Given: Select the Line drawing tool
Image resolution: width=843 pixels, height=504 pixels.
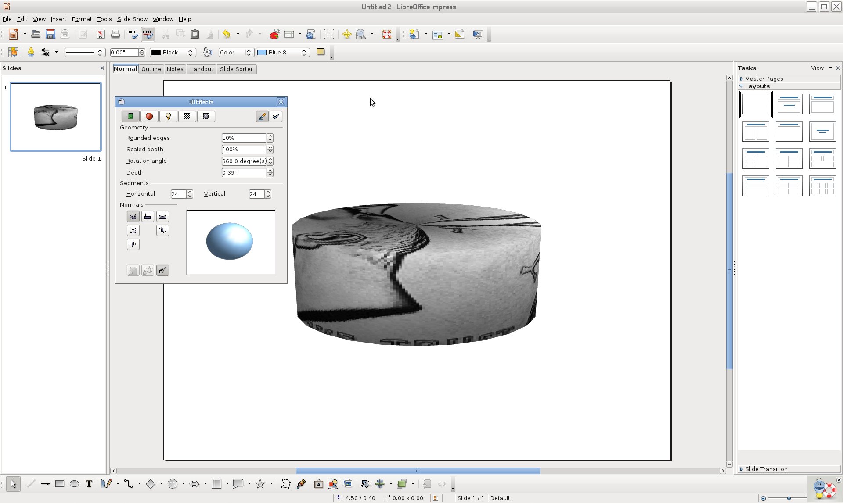Looking at the screenshot, I should [31, 484].
